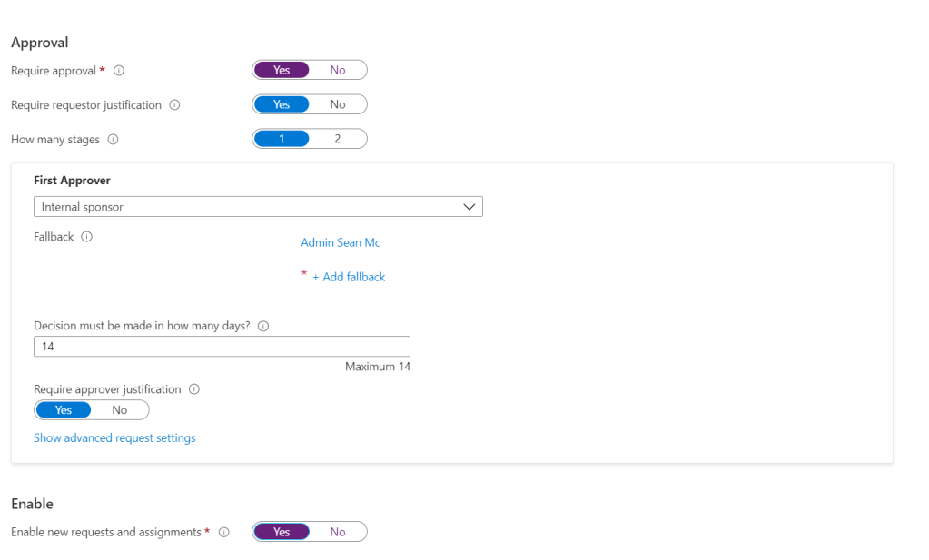929x560 pixels.
Task: Select 2 stages for approval
Action: tap(338, 139)
